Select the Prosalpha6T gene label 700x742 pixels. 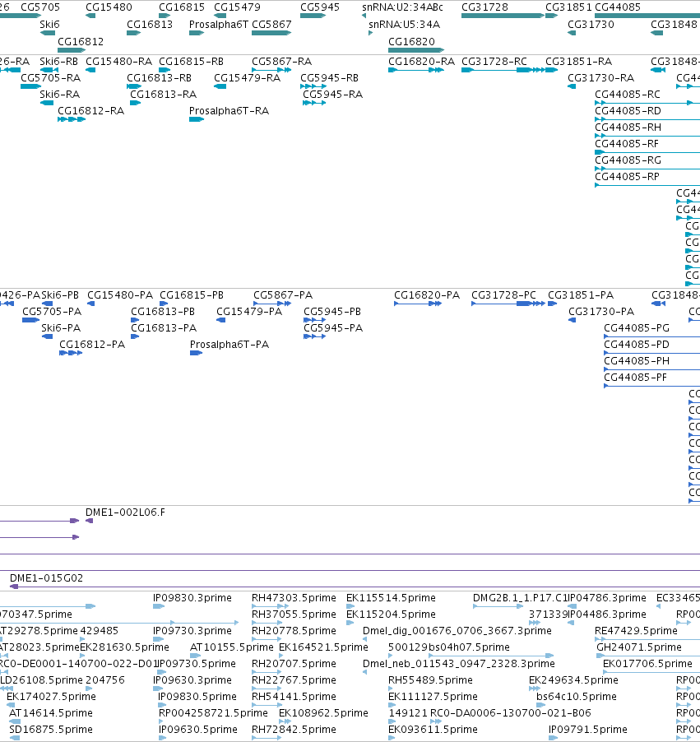[219, 24]
